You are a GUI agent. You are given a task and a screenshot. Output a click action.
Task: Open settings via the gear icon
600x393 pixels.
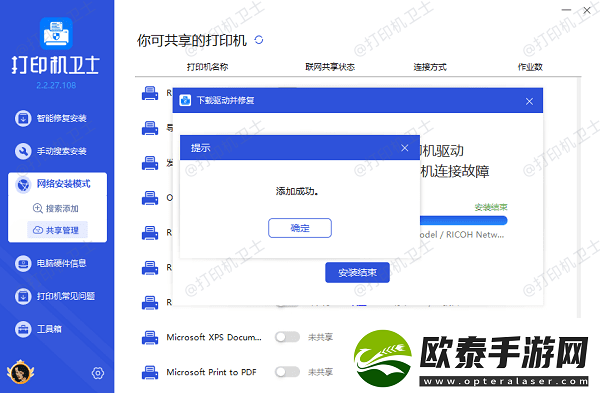click(x=98, y=373)
